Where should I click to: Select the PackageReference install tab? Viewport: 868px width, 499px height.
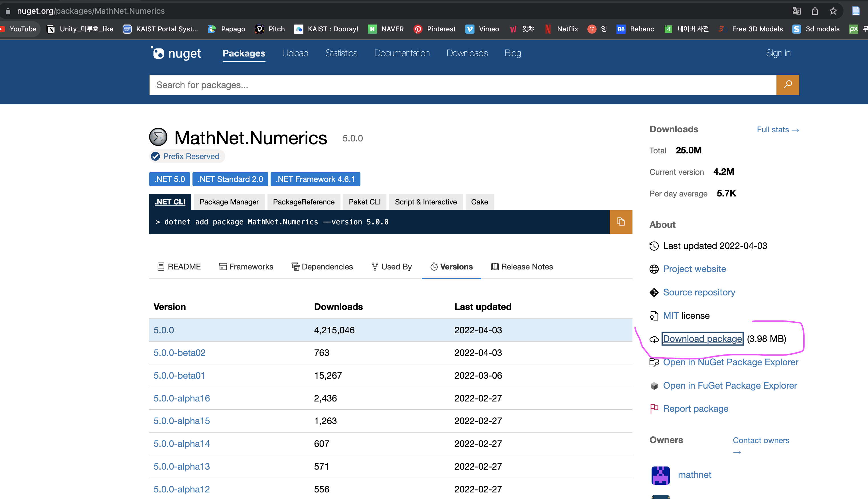click(x=303, y=202)
